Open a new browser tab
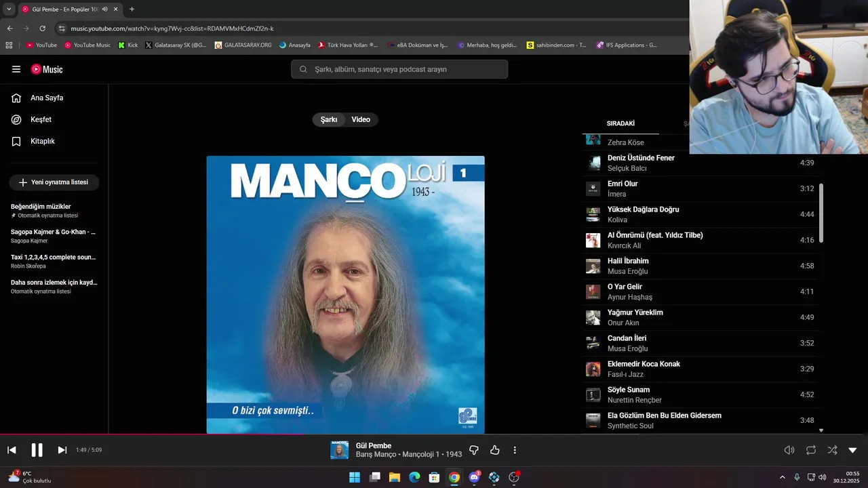Image resolution: width=868 pixels, height=488 pixels. 132,9
